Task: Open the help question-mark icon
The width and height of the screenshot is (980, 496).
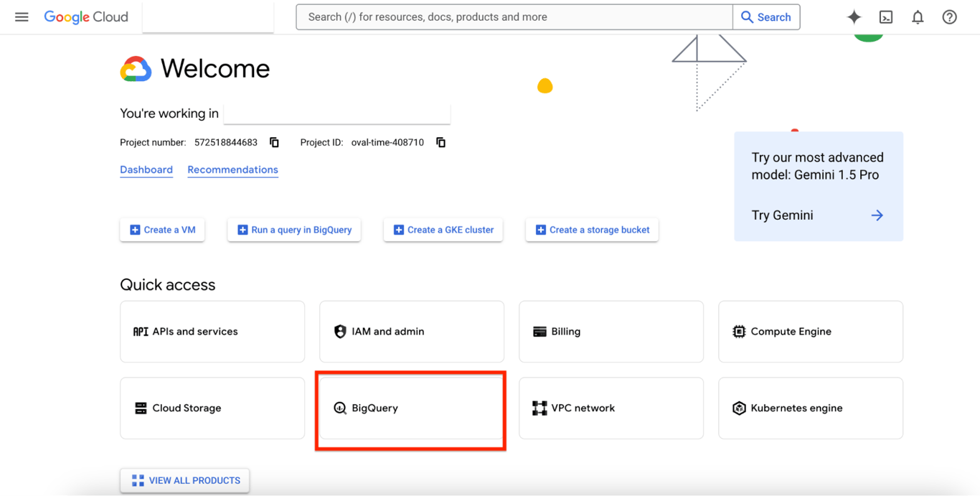Action: [x=949, y=17]
